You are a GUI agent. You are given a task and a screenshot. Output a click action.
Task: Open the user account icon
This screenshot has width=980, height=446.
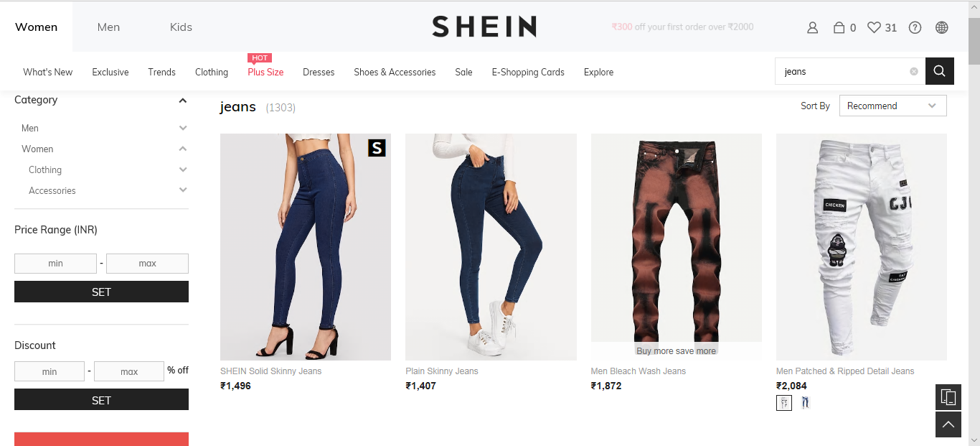[x=812, y=28]
